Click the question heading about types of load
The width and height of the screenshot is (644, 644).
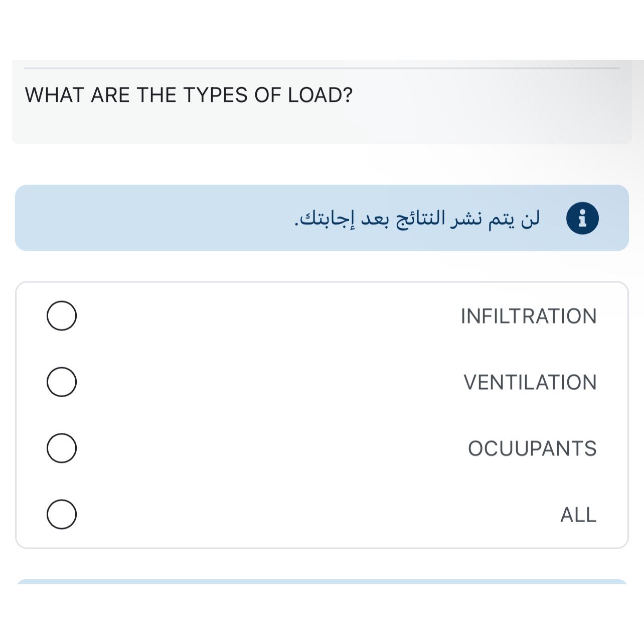coord(189,95)
